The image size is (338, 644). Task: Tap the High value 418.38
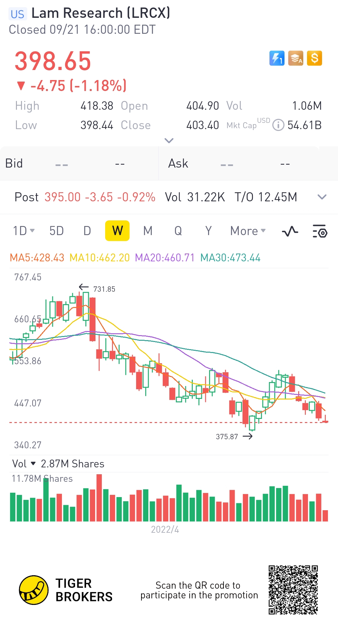[x=97, y=106]
